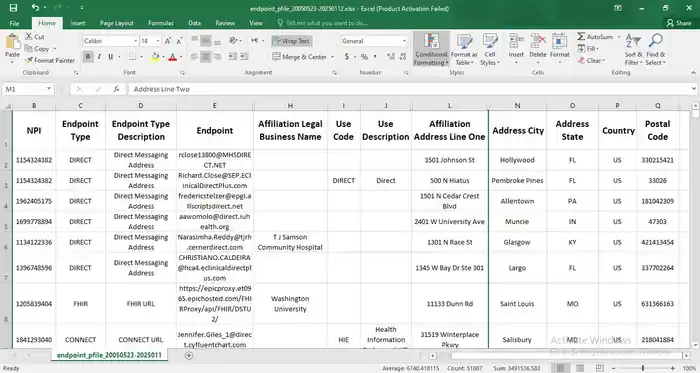Increase the cell indent
This screenshot has width=700, height=373.
(x=244, y=57)
